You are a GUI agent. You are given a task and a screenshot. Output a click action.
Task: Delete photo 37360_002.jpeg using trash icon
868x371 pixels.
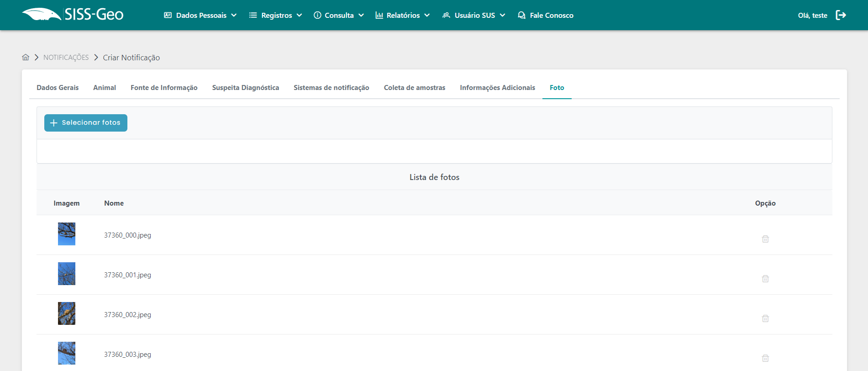pyautogui.click(x=765, y=318)
